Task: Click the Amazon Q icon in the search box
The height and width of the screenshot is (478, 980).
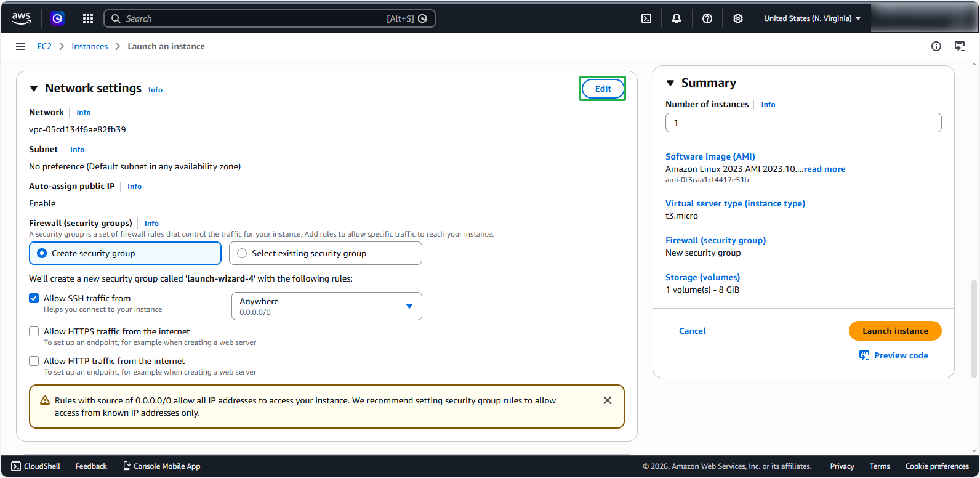Action: 422,18
